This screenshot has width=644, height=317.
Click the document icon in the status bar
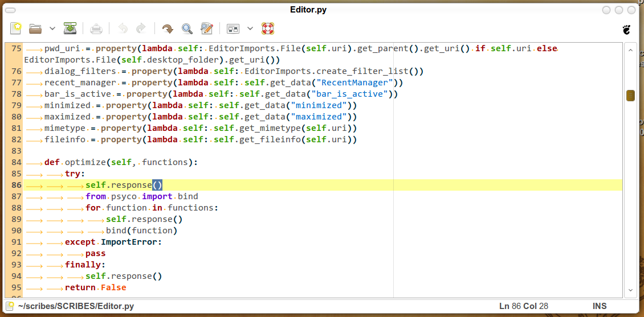[x=10, y=306]
